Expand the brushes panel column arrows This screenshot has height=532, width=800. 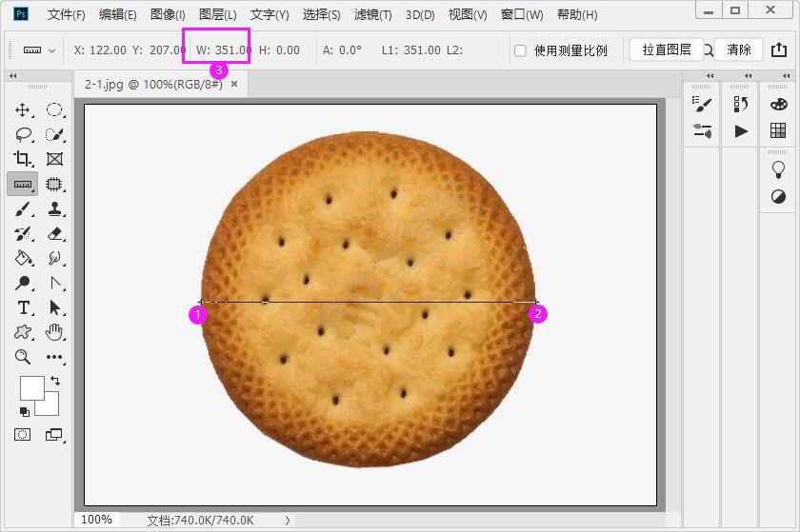pos(710,75)
